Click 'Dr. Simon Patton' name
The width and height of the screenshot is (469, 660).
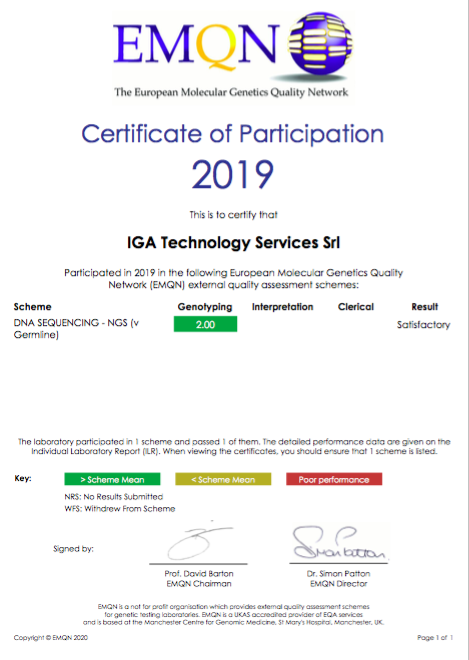[338, 573]
